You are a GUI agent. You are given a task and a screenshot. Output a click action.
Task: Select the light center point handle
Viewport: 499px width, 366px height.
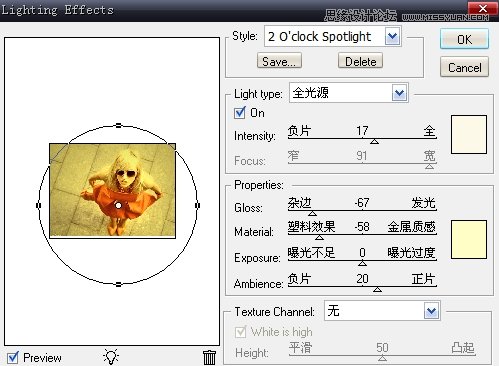118,205
